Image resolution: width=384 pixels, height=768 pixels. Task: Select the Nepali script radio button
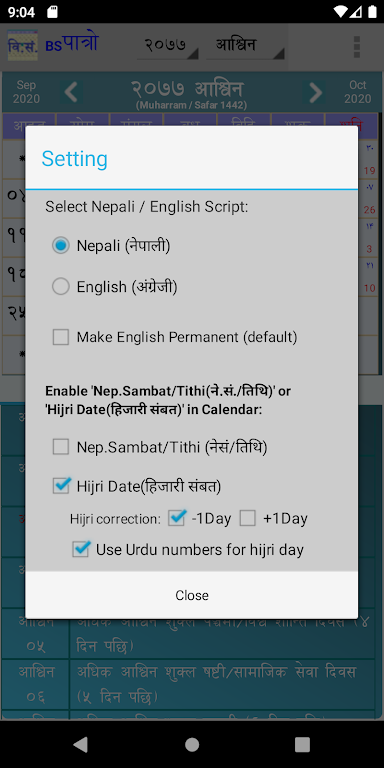(61, 245)
